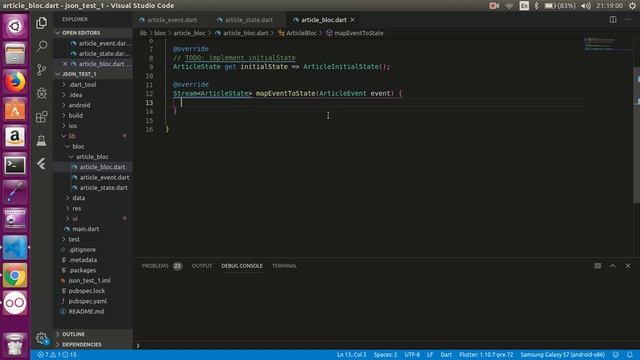Launch Firefox from the Ubuntu dock
This screenshot has height=360, width=640.
15,81
